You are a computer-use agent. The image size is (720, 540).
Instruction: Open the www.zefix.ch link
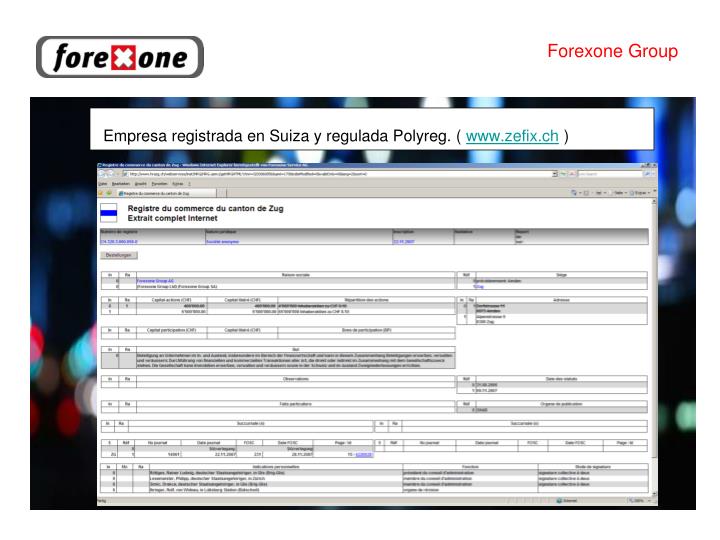(512, 136)
